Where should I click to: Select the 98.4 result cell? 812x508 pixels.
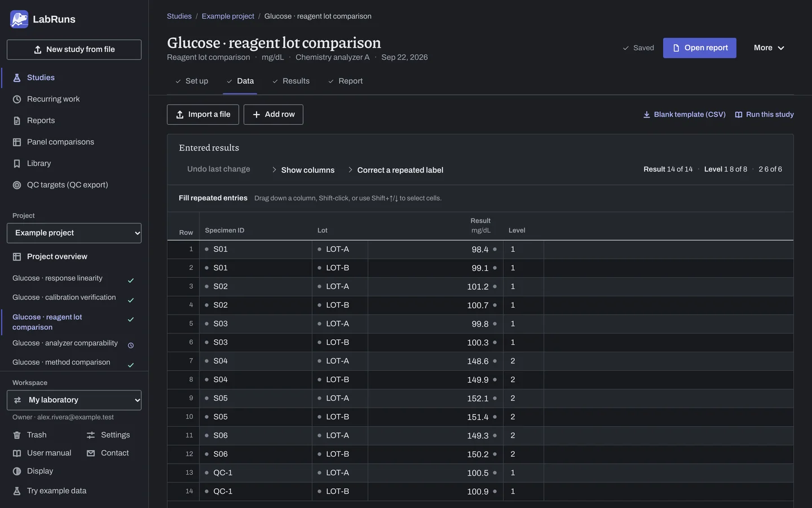435,249
